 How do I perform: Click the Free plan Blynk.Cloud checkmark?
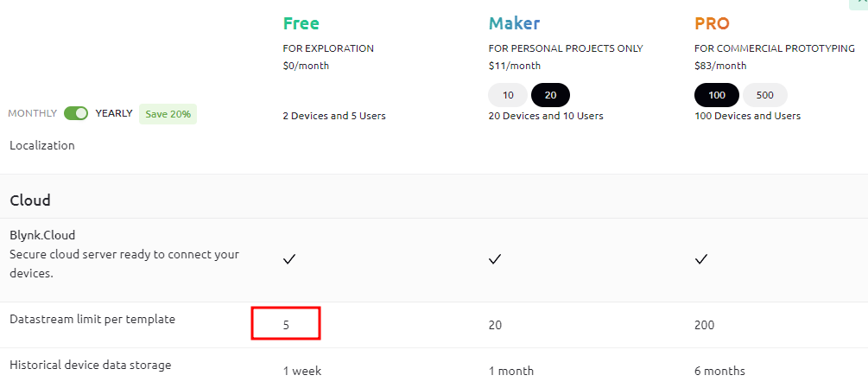(289, 259)
